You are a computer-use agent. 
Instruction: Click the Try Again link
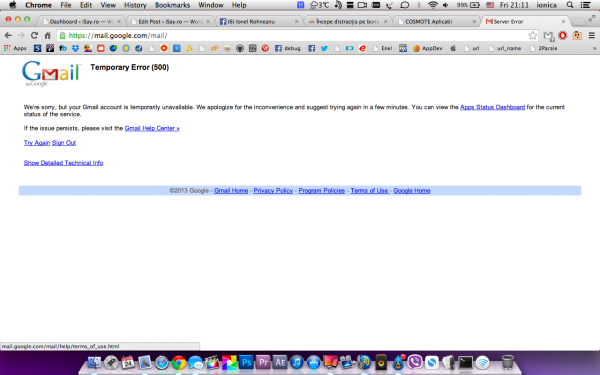tap(37, 143)
